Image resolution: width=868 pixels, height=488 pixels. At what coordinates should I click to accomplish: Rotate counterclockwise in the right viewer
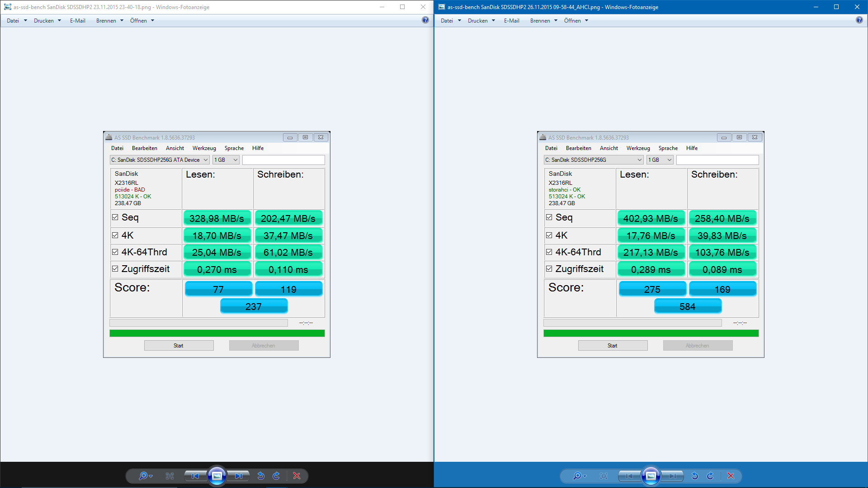695,476
